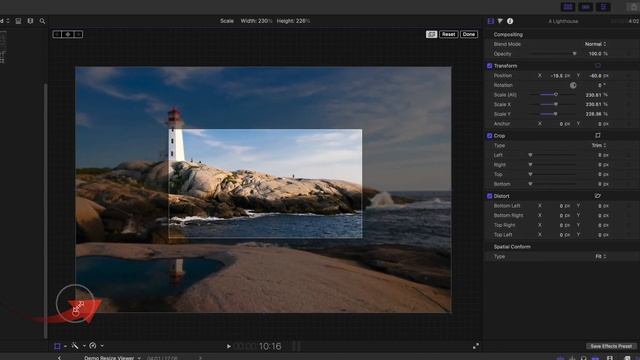Adjust the Scale X slider
This screenshot has width=640, height=360.
pos(552,104)
